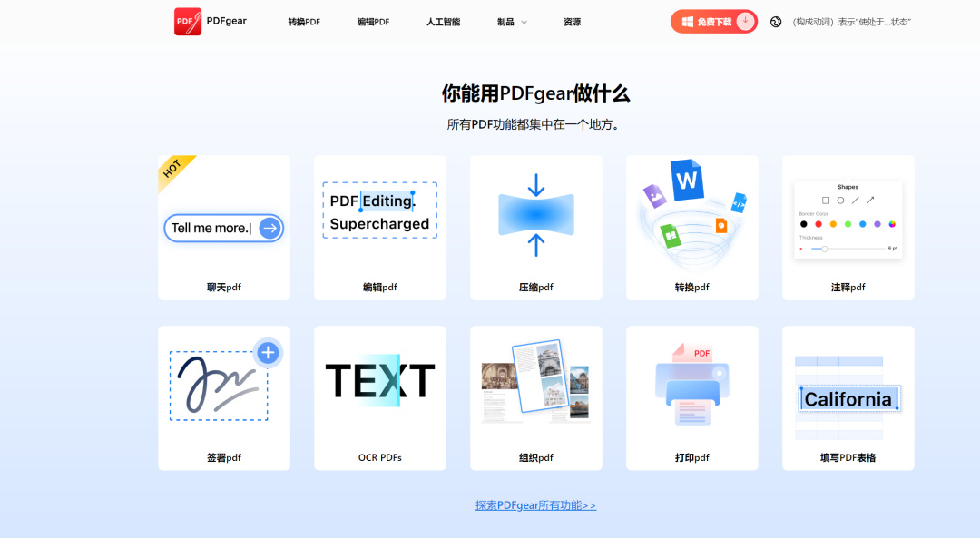The height and width of the screenshot is (538, 980).
Task: Open the 聊天pdf card
Action: pos(224,228)
